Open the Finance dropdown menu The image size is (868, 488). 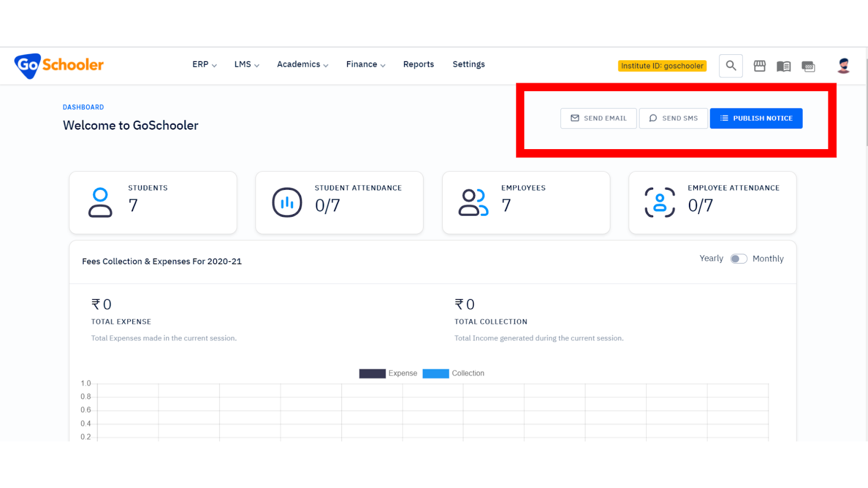point(366,65)
